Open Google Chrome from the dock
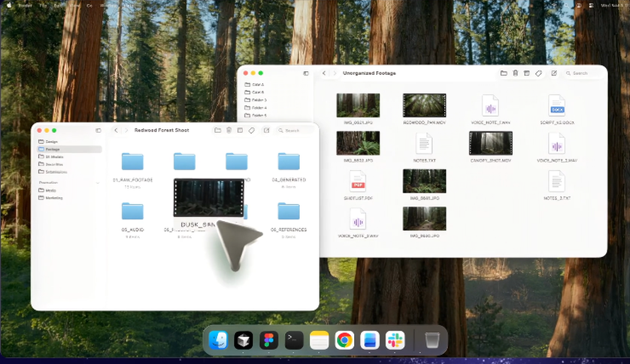The image size is (630, 364). click(345, 340)
